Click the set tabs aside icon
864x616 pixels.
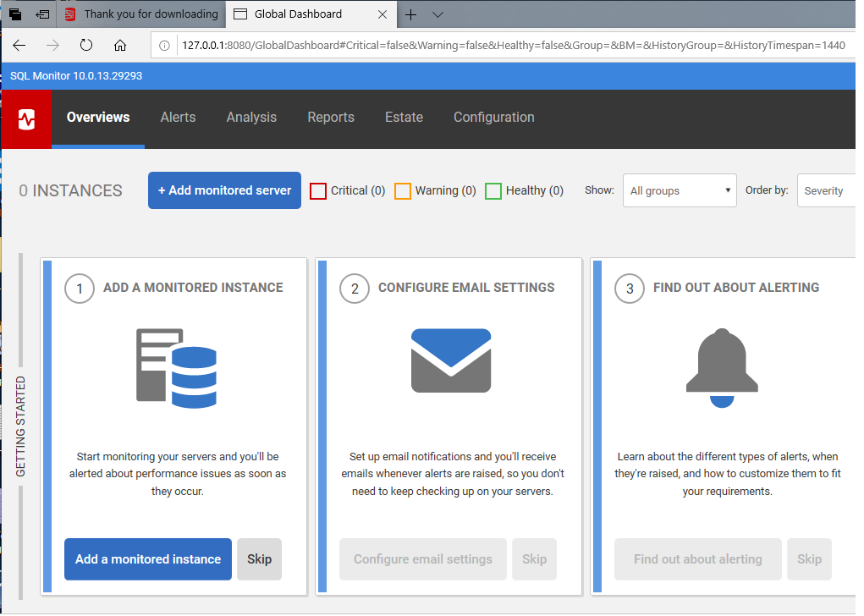tap(42, 14)
